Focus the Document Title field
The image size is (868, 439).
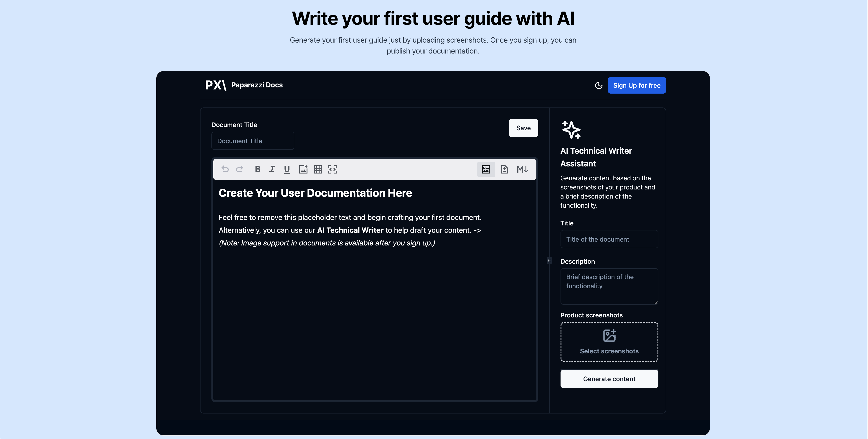click(252, 141)
